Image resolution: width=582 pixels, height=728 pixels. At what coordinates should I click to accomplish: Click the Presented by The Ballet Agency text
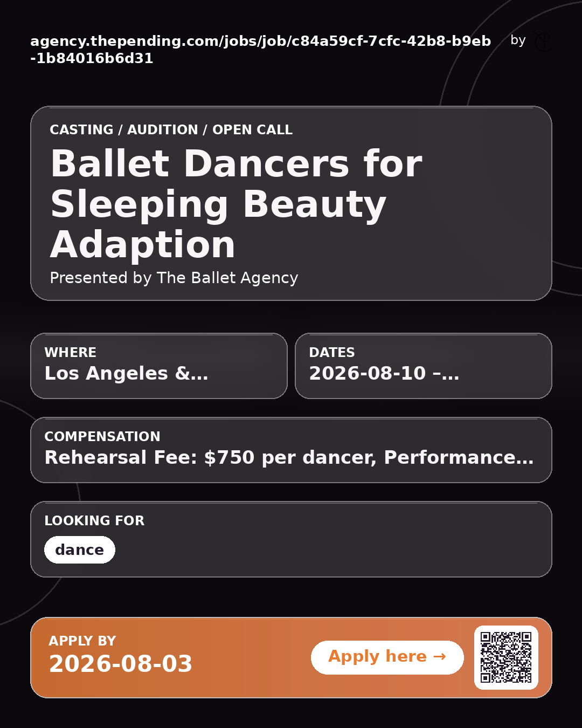pyautogui.click(x=174, y=278)
